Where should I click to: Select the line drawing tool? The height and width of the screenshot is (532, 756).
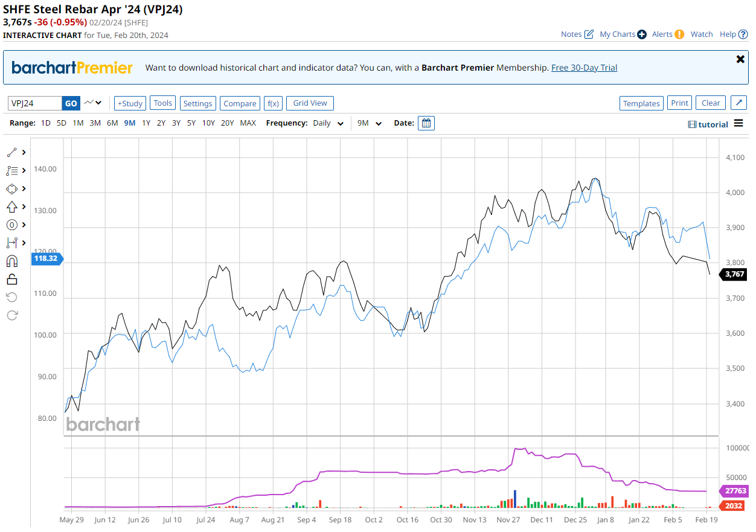click(x=12, y=153)
